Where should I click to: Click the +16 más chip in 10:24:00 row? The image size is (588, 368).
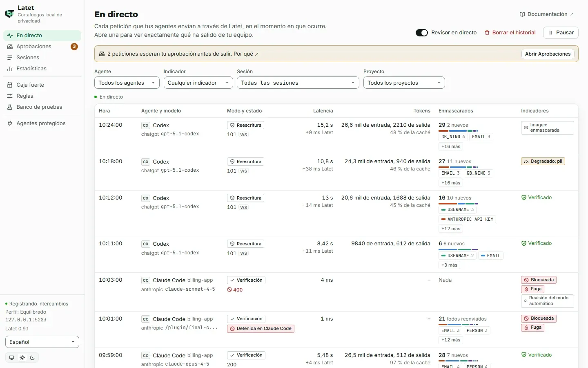(451, 147)
